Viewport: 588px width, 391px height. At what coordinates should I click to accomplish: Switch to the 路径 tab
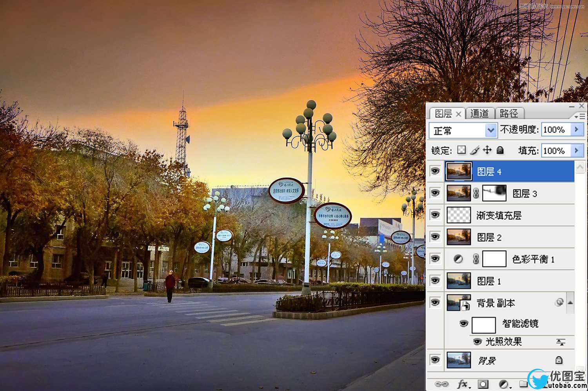click(509, 113)
